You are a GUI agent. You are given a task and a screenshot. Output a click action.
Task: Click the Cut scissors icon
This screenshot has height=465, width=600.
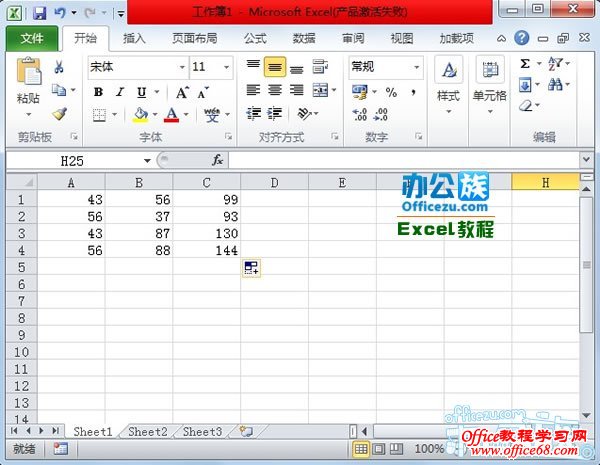pos(59,67)
